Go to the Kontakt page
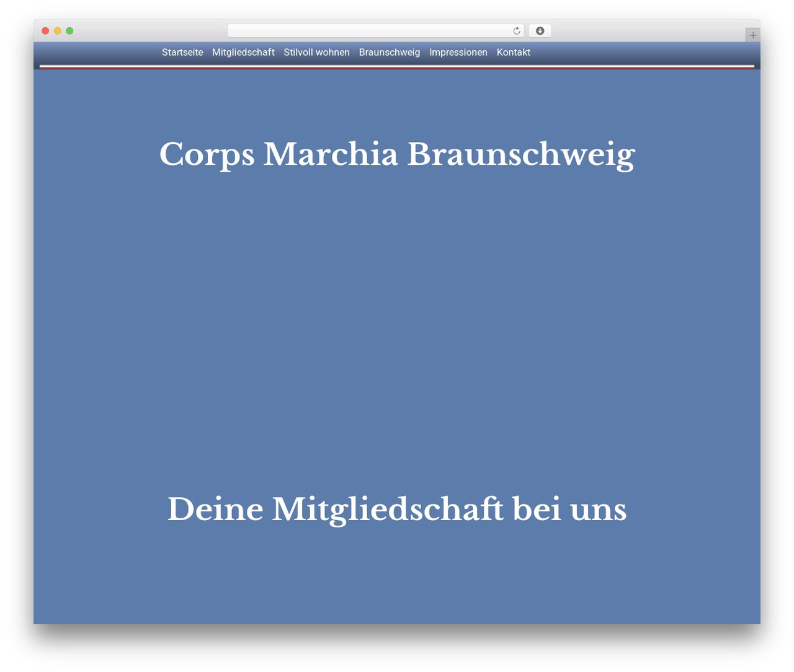794x672 pixels. (x=514, y=53)
